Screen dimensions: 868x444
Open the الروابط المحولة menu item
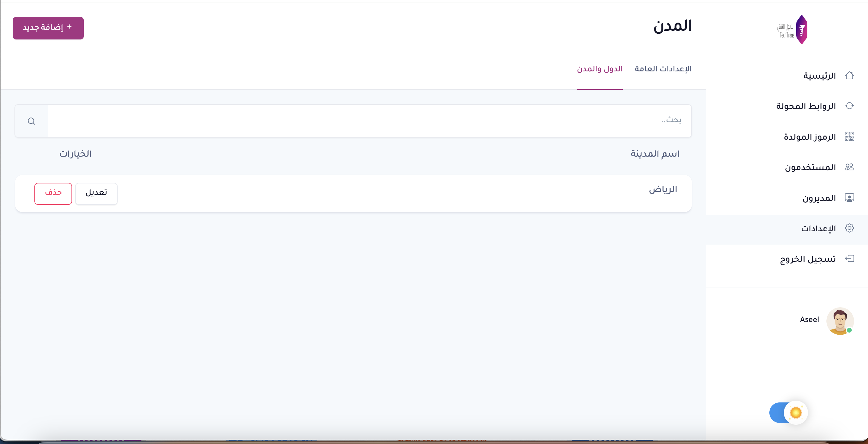pyautogui.click(x=806, y=106)
